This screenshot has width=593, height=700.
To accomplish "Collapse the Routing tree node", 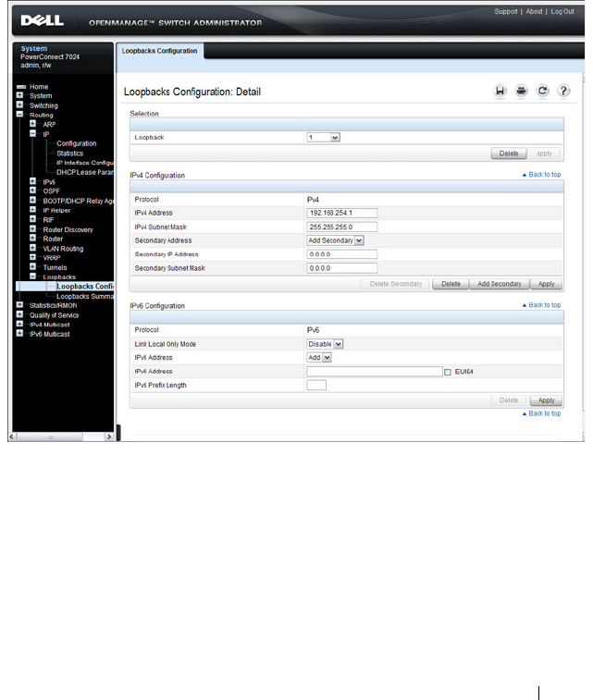I will click(19, 115).
